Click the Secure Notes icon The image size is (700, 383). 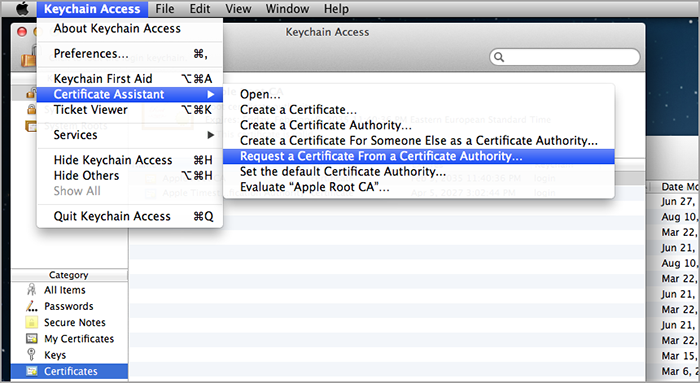click(31, 322)
